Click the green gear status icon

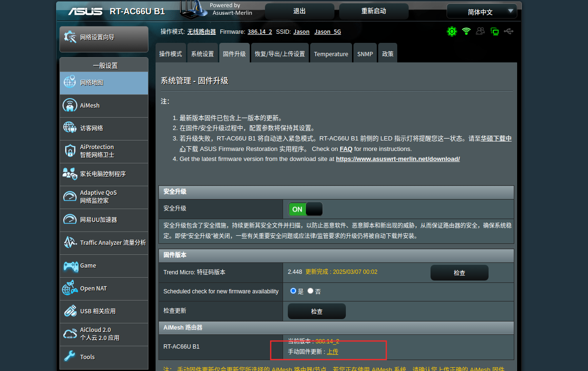pyautogui.click(x=451, y=31)
